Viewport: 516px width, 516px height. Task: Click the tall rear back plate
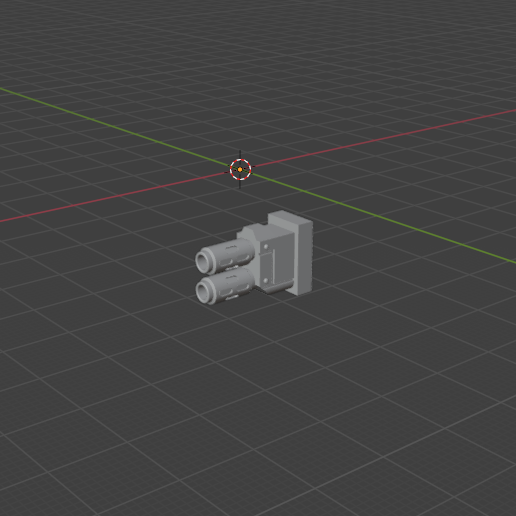(304, 258)
